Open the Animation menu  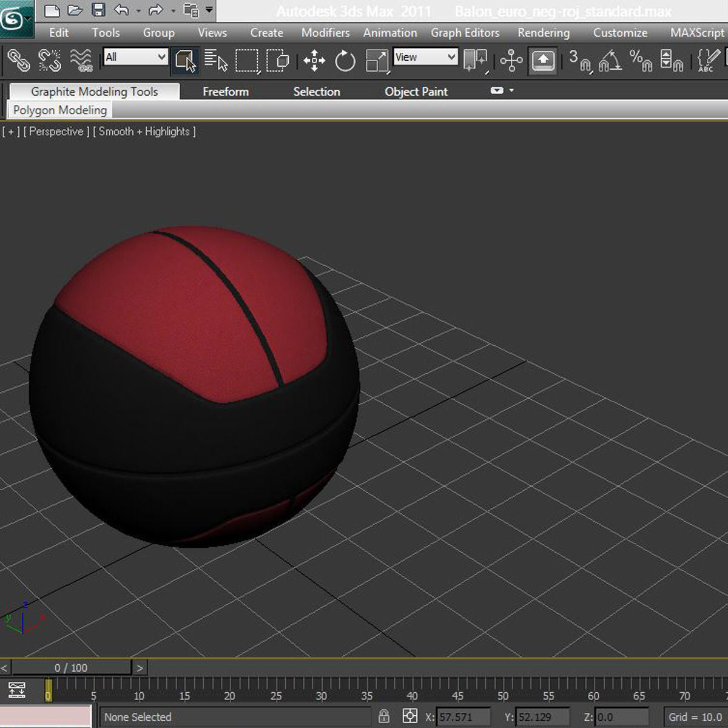[390, 33]
